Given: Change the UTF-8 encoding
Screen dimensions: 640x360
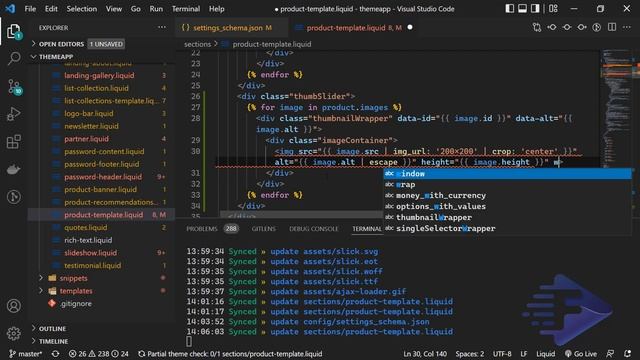Looking at the screenshot, I should [502, 353].
